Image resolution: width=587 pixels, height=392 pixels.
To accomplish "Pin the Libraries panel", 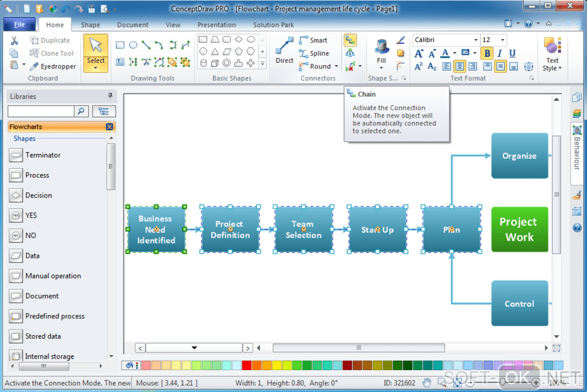I will click(x=110, y=96).
